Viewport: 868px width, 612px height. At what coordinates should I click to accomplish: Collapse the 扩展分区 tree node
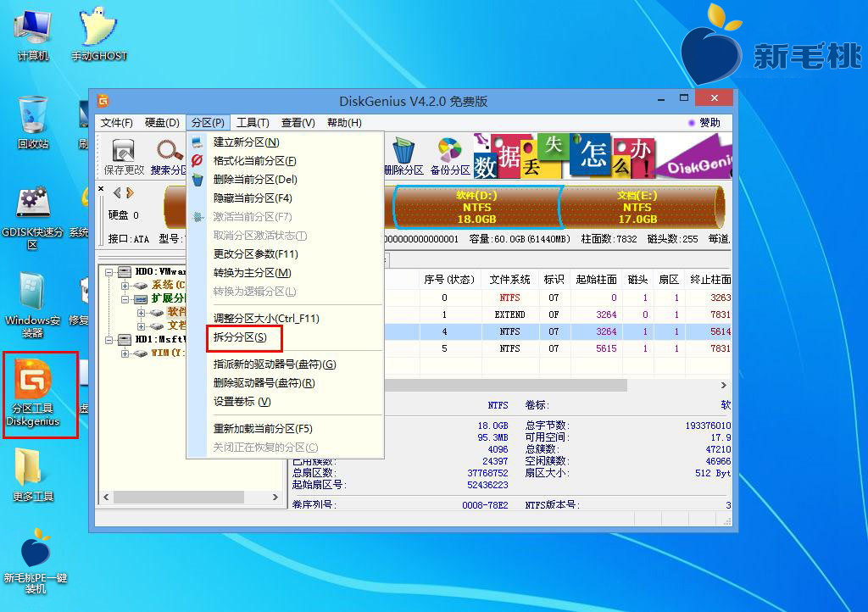tap(125, 299)
